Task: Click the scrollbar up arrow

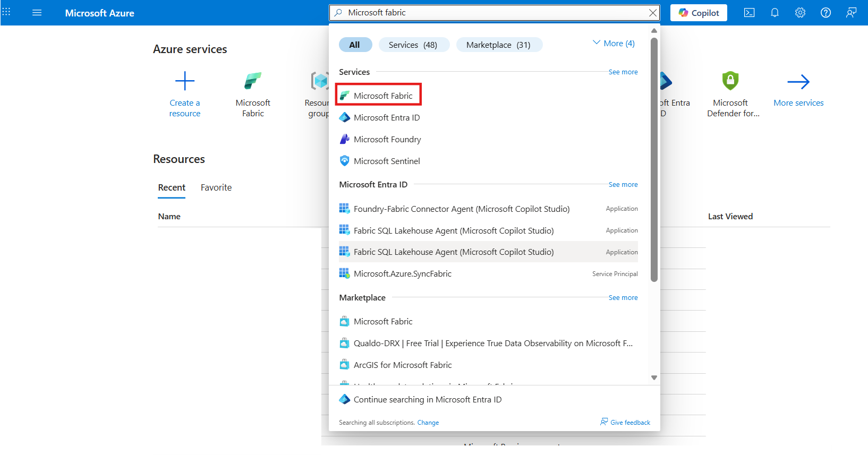Action: click(x=654, y=30)
